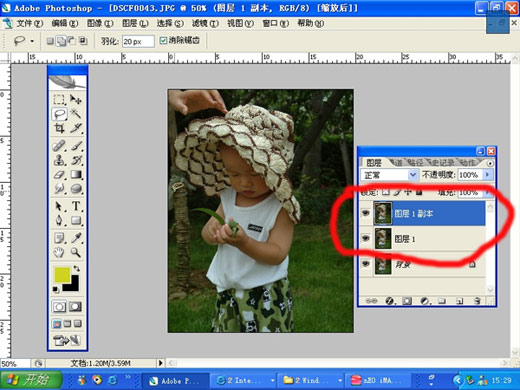
Task: Select the Zoom magnifier tool
Action: pos(76,252)
